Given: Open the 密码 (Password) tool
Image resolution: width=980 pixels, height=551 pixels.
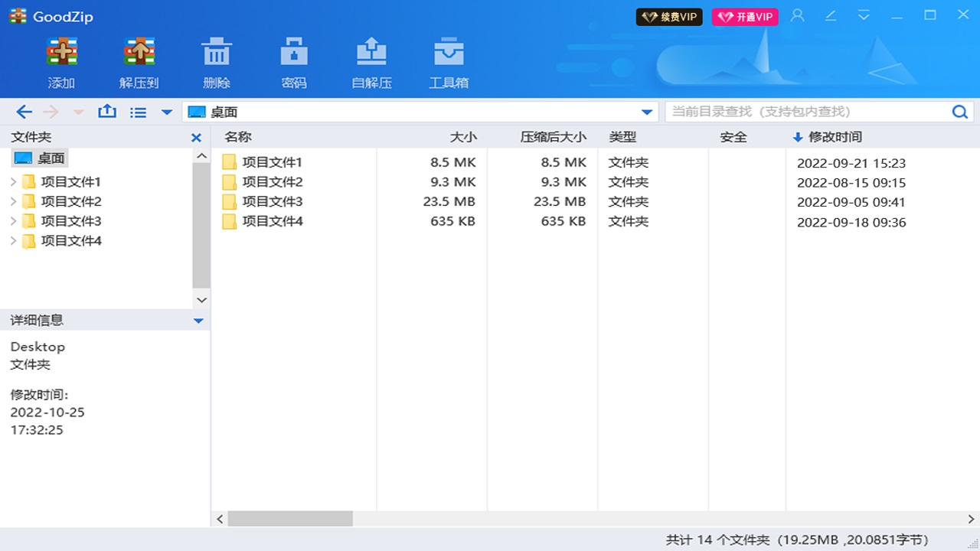Looking at the screenshot, I should click(x=294, y=61).
